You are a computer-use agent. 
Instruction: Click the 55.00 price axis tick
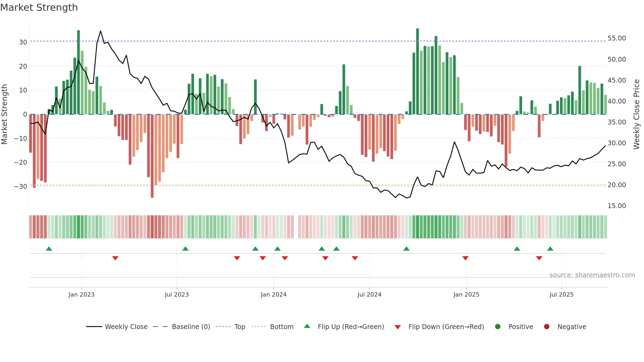point(617,38)
